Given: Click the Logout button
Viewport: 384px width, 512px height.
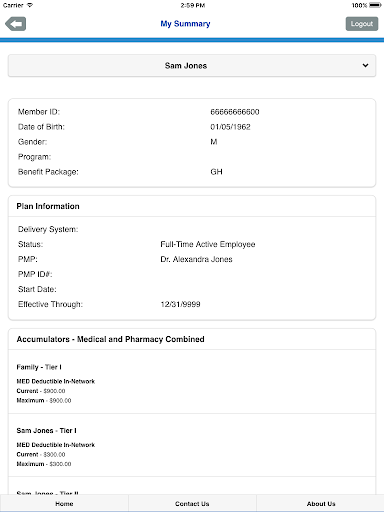Looking at the screenshot, I should coord(362,24).
